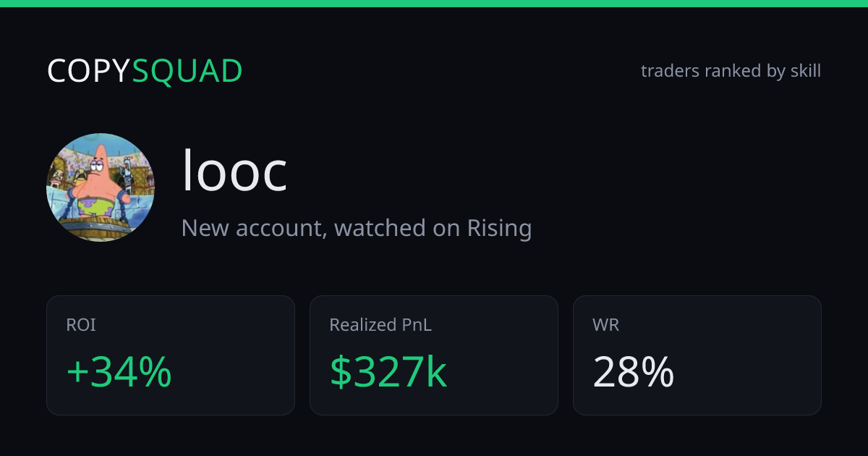
Task: Click the COPYSQUAD logo
Action: click(x=145, y=71)
